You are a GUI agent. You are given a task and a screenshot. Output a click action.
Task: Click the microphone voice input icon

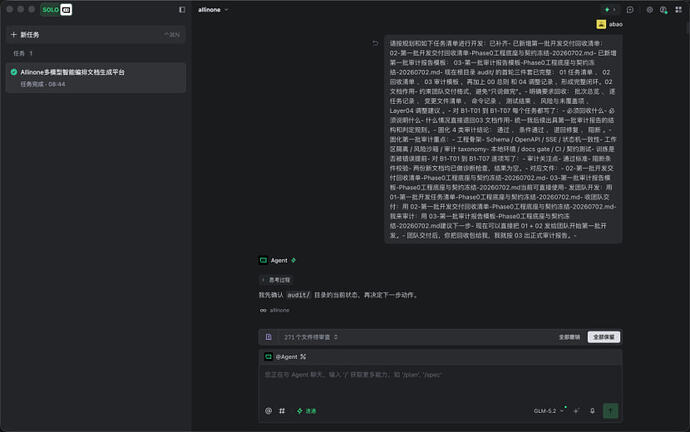[x=592, y=411]
